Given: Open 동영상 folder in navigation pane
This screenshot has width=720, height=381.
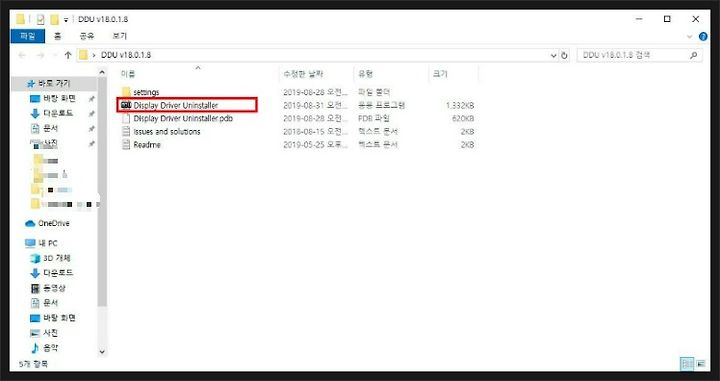Looking at the screenshot, I should 48,288.
